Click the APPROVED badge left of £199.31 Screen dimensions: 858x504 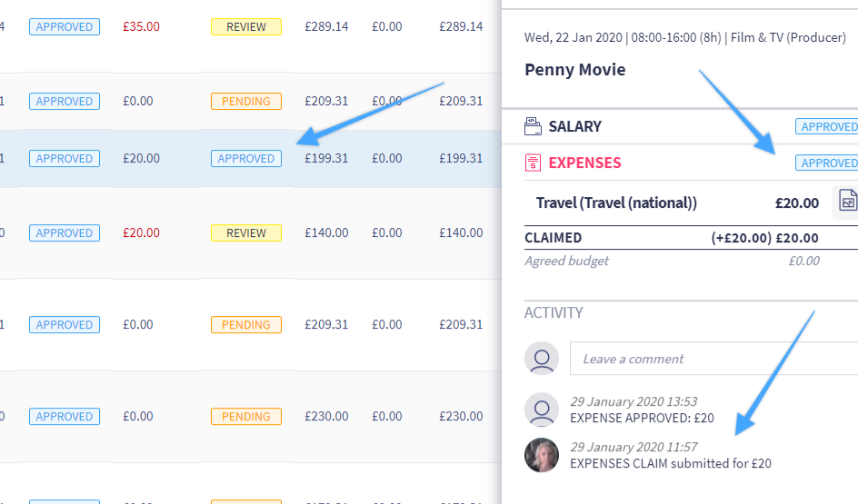point(245,159)
